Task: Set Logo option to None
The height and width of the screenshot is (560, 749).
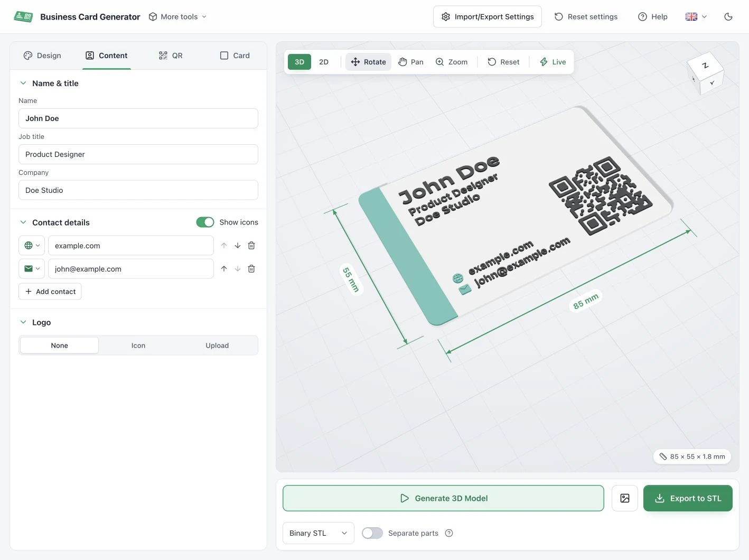Action: click(x=60, y=346)
